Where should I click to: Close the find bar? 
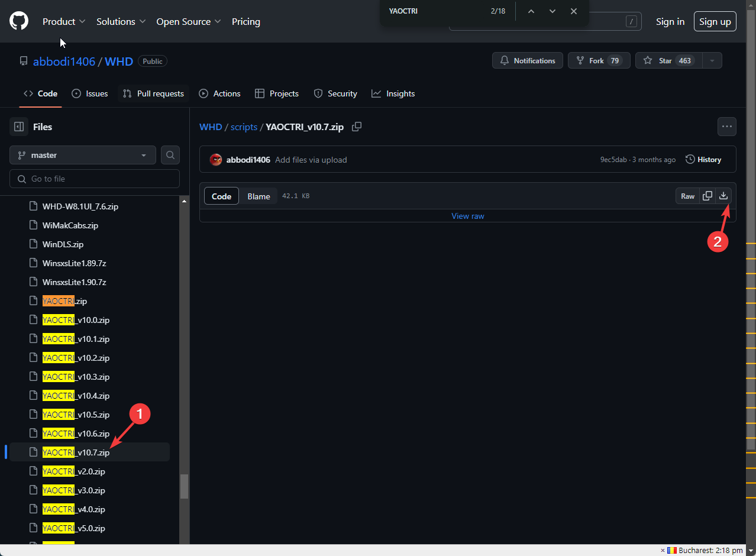click(574, 11)
